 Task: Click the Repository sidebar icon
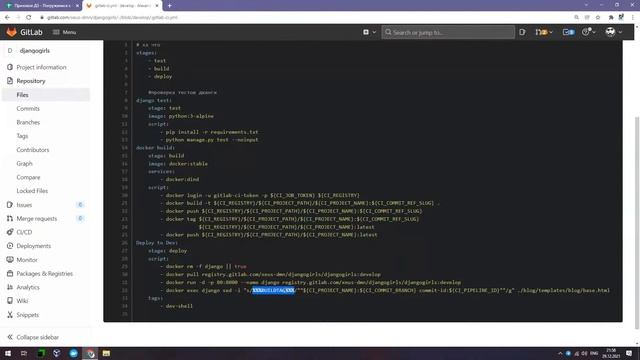(10, 81)
